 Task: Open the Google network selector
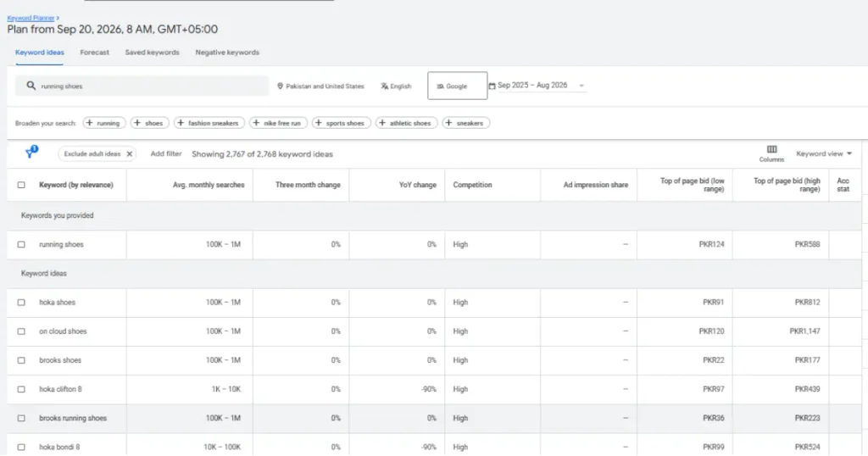point(457,86)
